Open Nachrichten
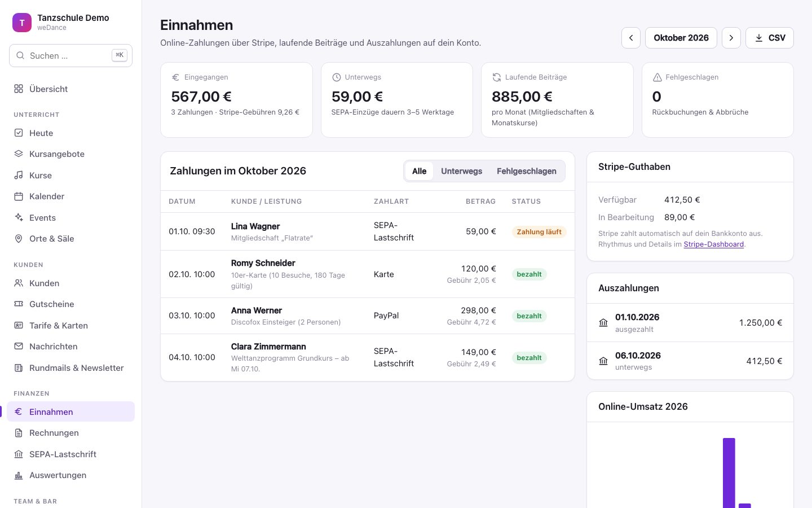Viewport: 812px width, 508px height. point(70,347)
